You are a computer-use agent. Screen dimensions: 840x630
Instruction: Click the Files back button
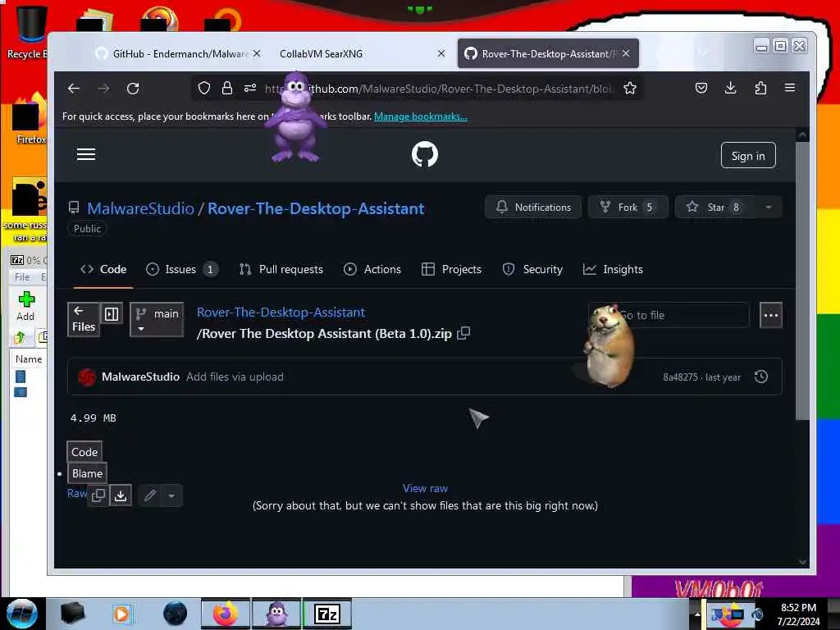84,320
